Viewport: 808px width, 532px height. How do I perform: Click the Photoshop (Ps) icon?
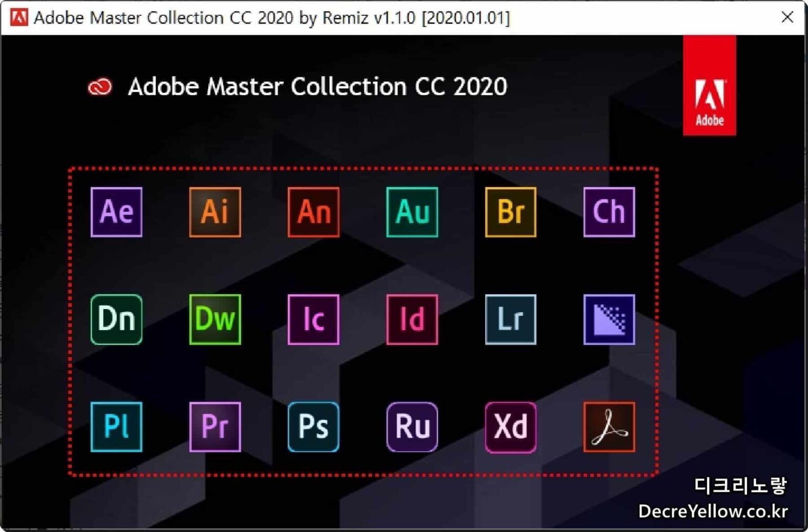314,427
